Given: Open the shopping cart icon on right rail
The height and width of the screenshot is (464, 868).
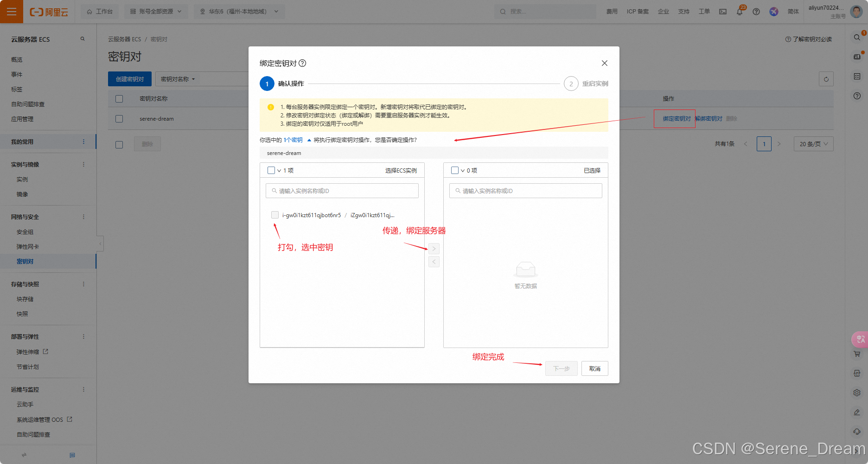Looking at the screenshot, I should point(857,354).
